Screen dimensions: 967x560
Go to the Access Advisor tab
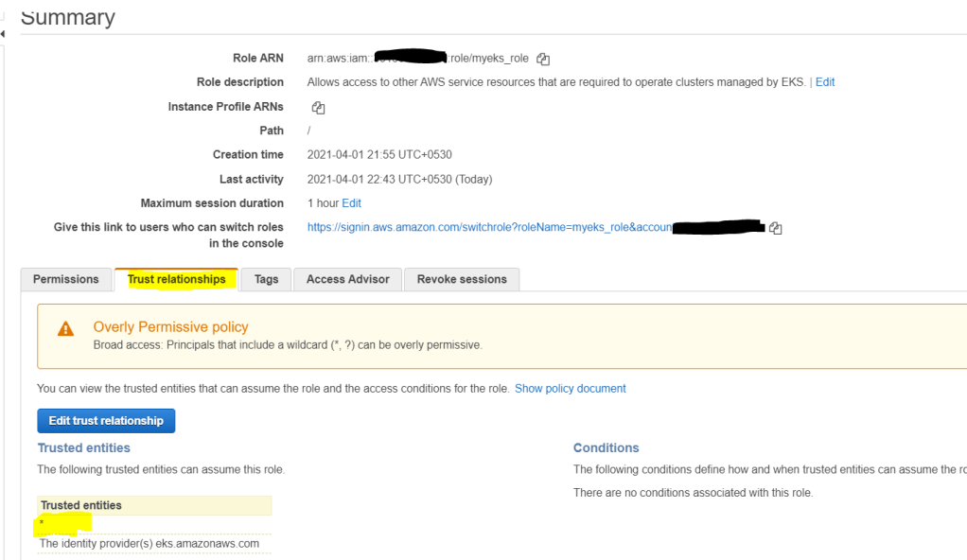(347, 279)
